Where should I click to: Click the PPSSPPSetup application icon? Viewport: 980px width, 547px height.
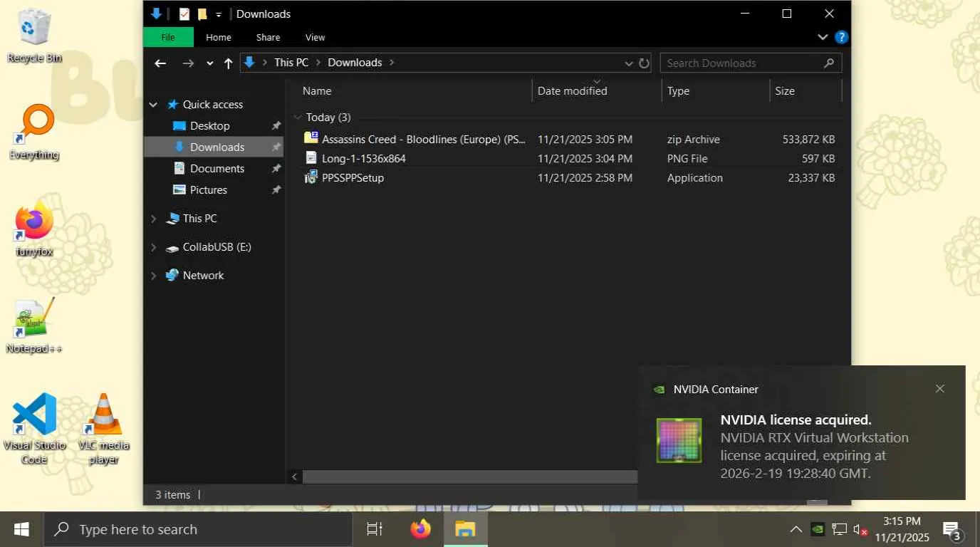pyautogui.click(x=311, y=177)
